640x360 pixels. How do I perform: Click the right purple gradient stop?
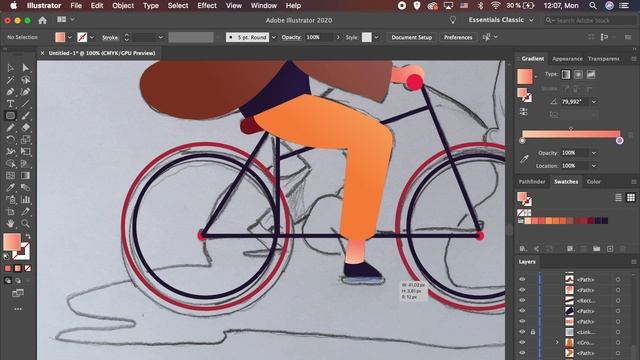(x=620, y=140)
